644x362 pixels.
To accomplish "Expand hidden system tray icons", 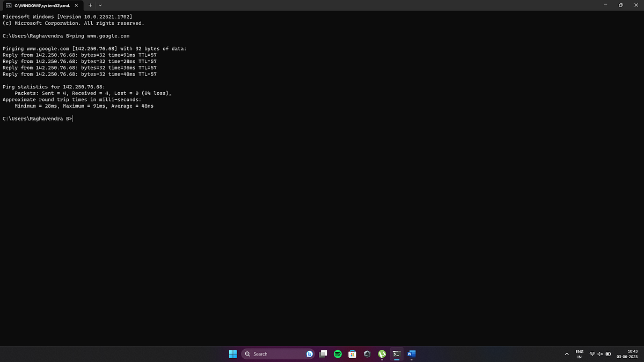I will (566, 354).
